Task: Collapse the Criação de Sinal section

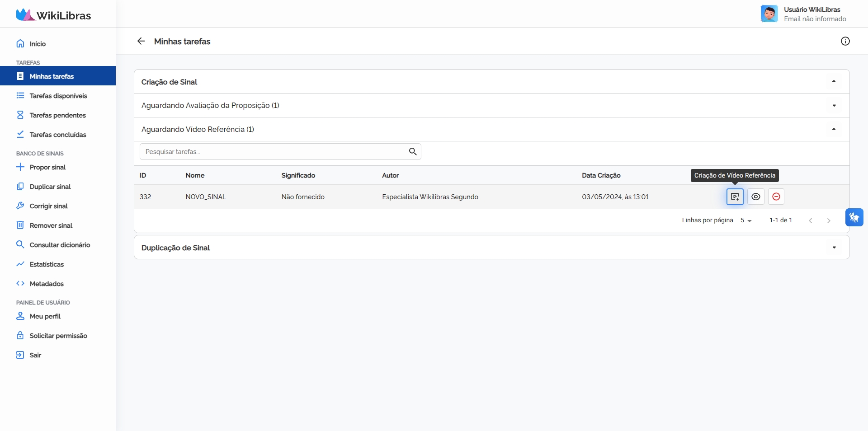Action: point(834,82)
